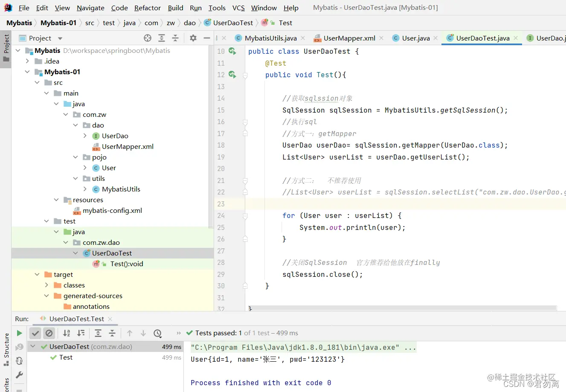Toggle Sort Alphabetically in Run toolbar
566x392 pixels.
67,333
